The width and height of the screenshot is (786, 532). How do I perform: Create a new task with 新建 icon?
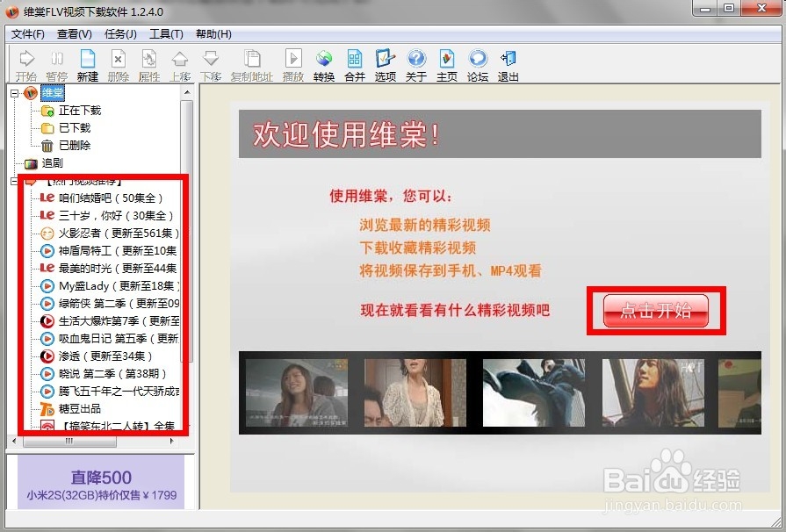[x=87, y=66]
